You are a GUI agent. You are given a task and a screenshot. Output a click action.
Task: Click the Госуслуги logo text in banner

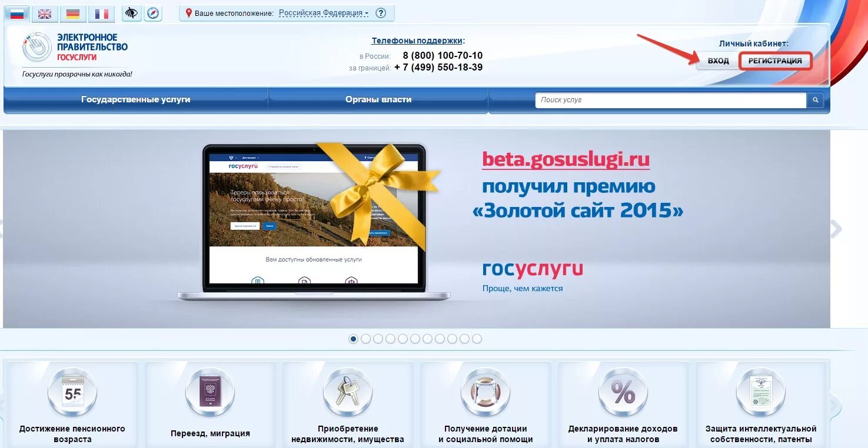tap(533, 269)
